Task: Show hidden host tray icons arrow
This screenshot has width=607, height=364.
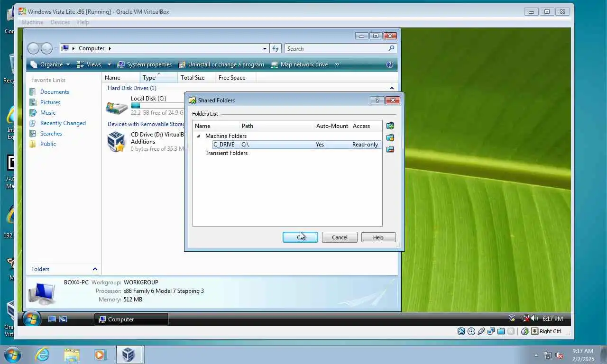Action: coord(536,355)
